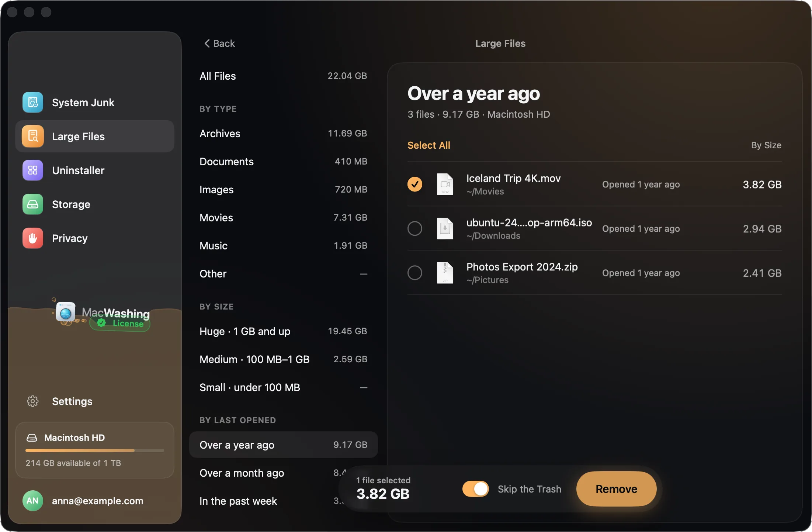Click the ubuntu iso file icon

[x=445, y=228]
